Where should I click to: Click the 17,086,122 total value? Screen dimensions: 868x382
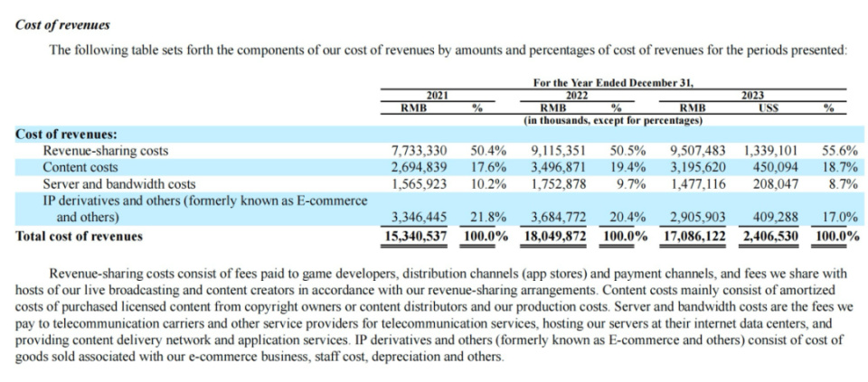tap(698, 236)
